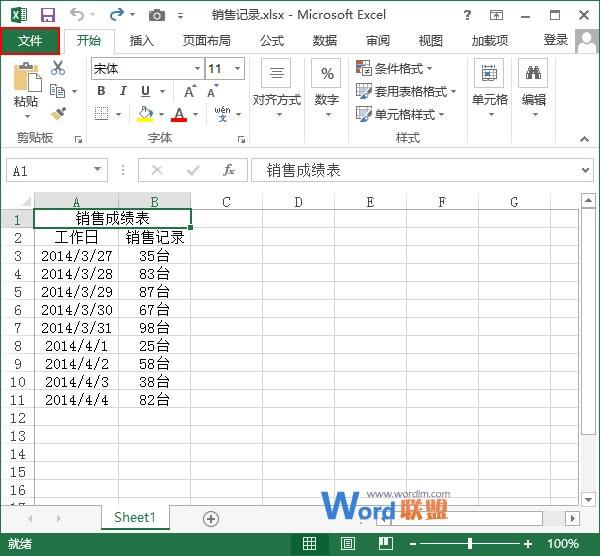The width and height of the screenshot is (600, 556).
Task: Decrease font size with small A icon
Action: [213, 91]
